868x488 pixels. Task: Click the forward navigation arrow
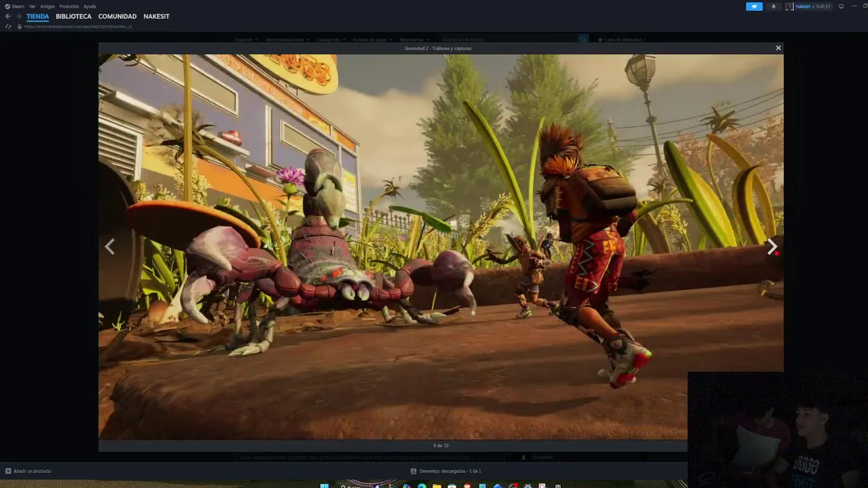point(18,16)
